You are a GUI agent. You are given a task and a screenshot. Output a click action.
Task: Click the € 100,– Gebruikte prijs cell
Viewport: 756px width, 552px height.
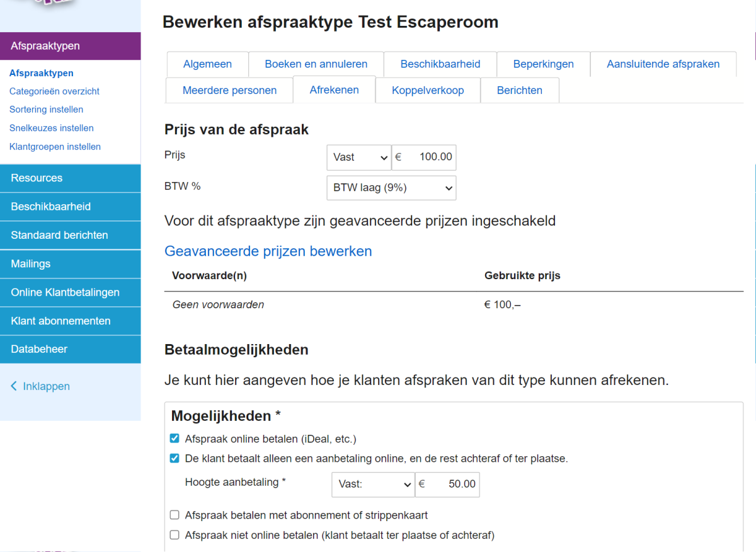pos(502,305)
